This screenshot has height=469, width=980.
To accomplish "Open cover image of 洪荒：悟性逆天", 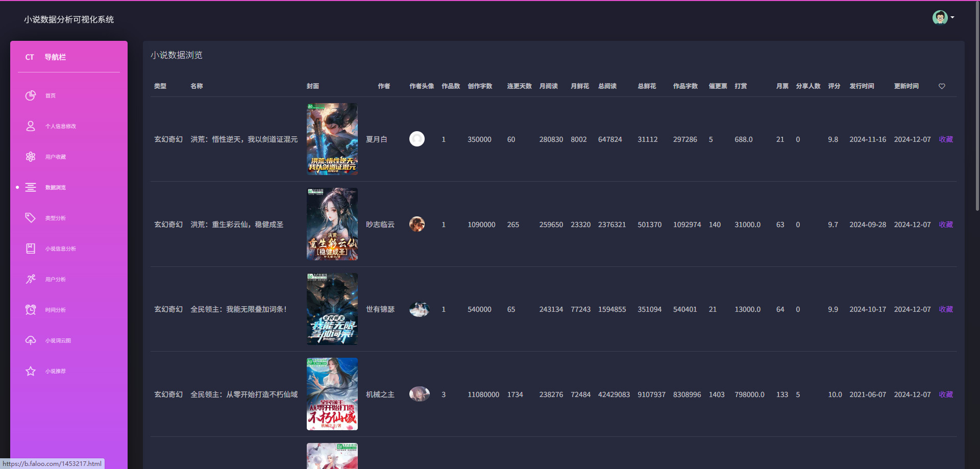I will pyautogui.click(x=332, y=139).
